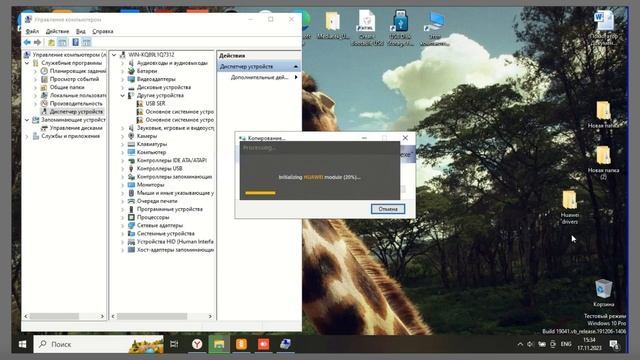This screenshot has height=360, width=640.
Task: Toggle the console tree toolbar icon
Action: click(x=62, y=42)
